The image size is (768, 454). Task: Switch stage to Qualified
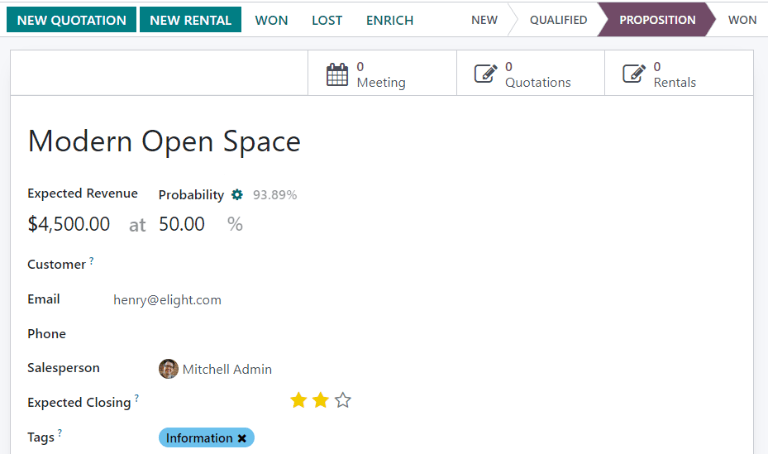tap(558, 20)
